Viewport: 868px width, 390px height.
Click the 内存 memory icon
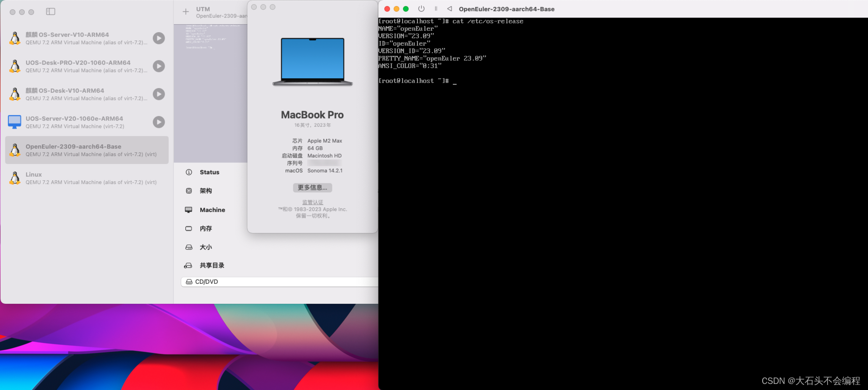pos(189,228)
